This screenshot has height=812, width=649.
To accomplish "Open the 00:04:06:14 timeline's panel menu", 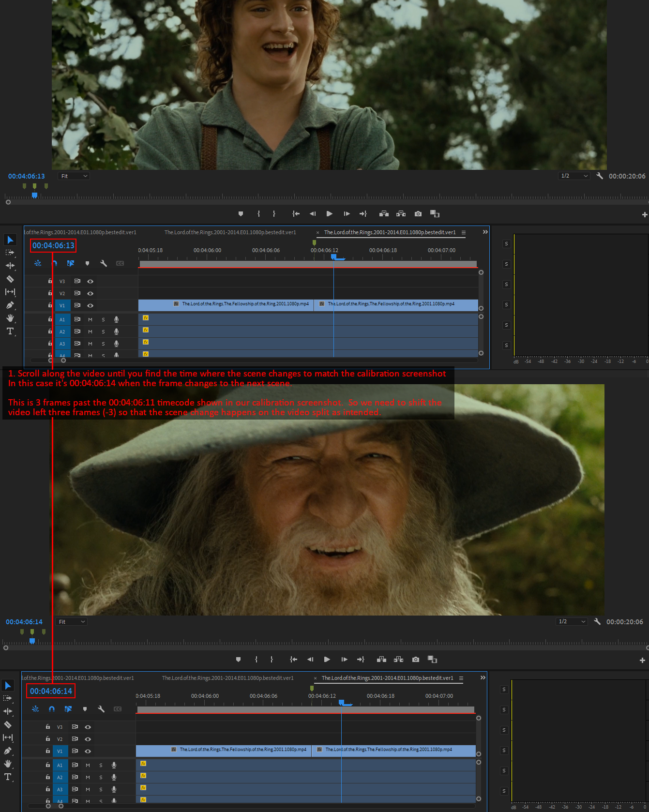I will pos(461,678).
